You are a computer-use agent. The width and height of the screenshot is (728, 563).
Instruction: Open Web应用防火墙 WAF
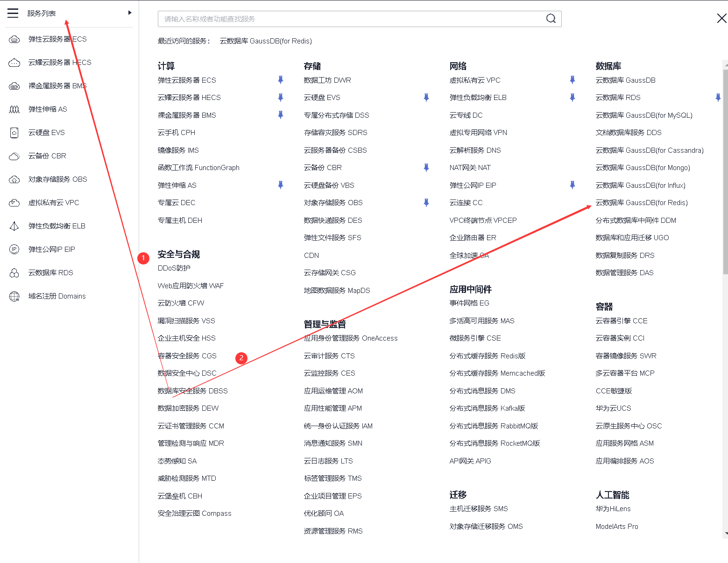point(191,286)
